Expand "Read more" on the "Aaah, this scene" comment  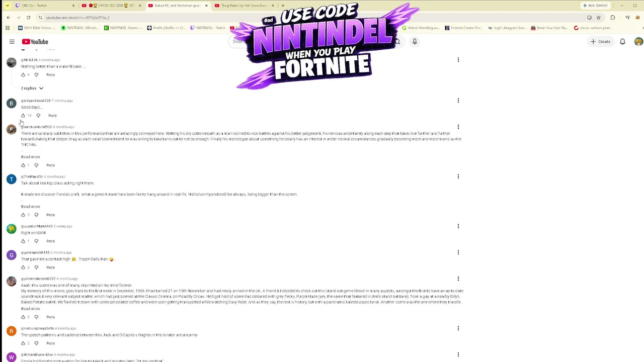coord(30,309)
